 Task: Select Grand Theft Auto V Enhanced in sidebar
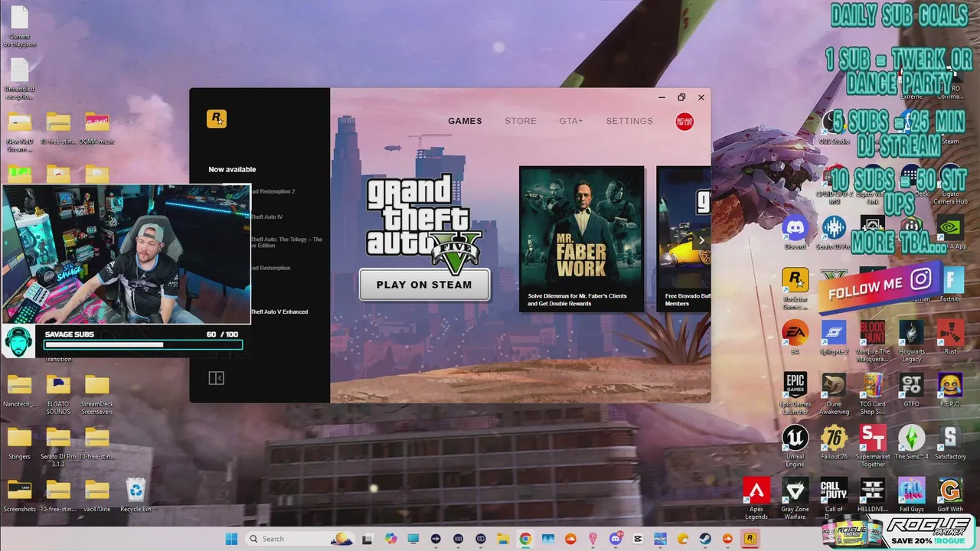point(279,312)
